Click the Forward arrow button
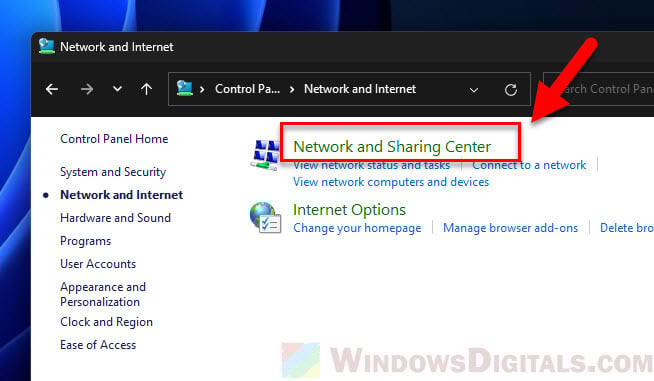 pyautogui.click(x=87, y=89)
